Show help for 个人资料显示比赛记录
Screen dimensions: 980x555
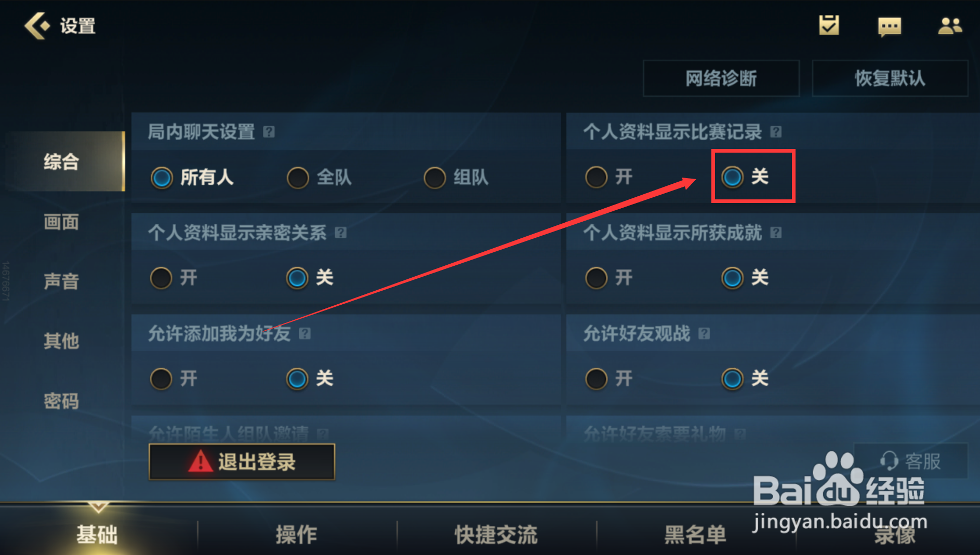(776, 131)
